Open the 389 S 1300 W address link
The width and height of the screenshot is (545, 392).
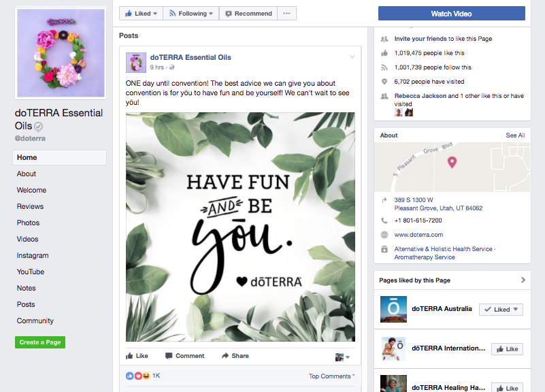coord(438,204)
